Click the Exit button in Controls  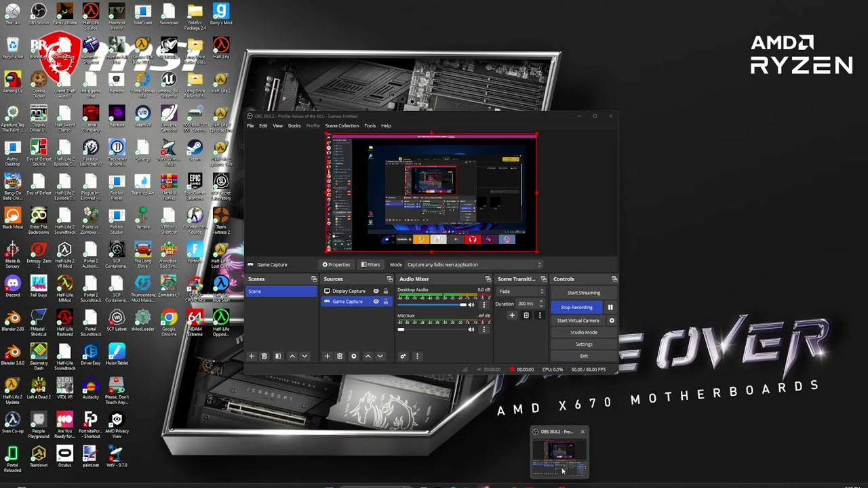point(583,356)
